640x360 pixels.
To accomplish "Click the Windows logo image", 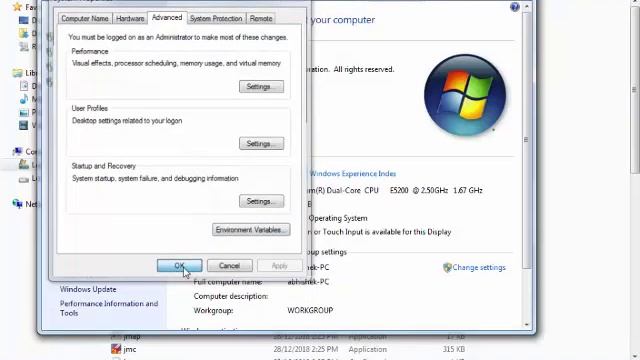I will coord(465,95).
